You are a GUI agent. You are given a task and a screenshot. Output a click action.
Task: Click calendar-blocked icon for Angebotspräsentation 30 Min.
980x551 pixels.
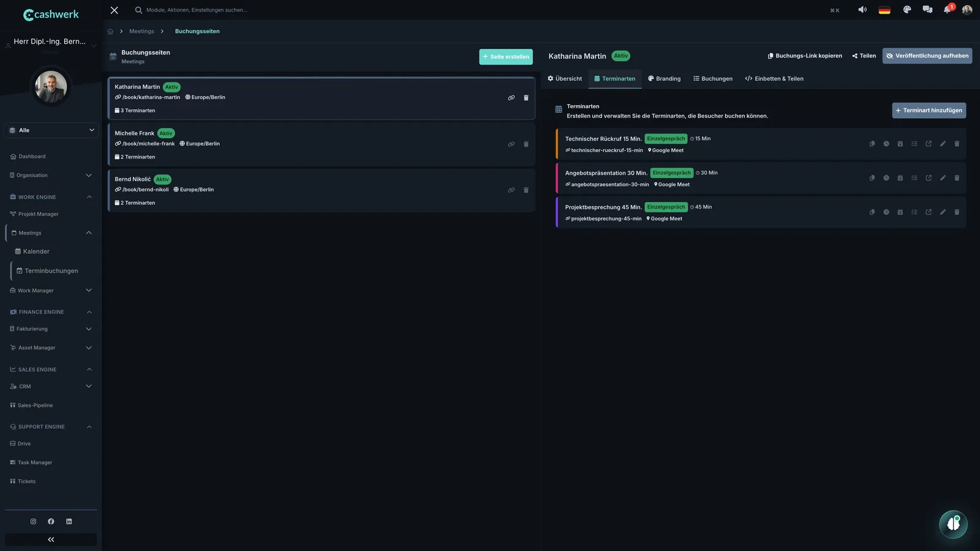pos(900,178)
